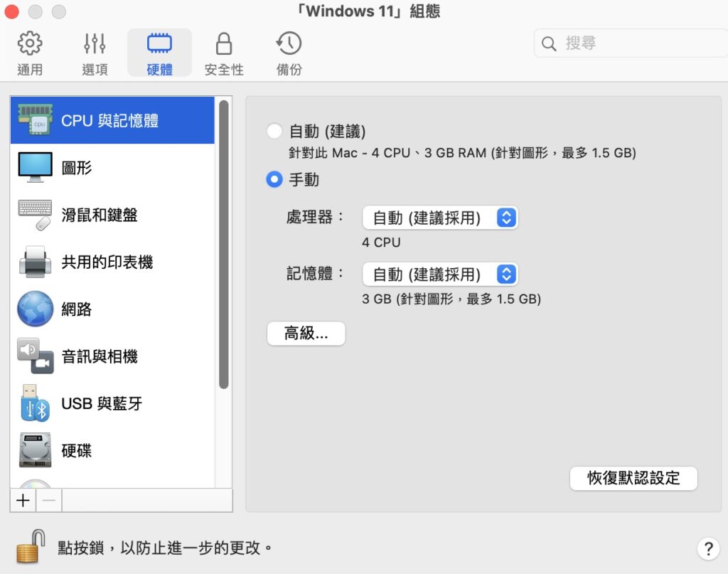This screenshot has height=574, width=728.
Task: Click the 音訊與相機 speaker camera icon
Action: point(36,356)
